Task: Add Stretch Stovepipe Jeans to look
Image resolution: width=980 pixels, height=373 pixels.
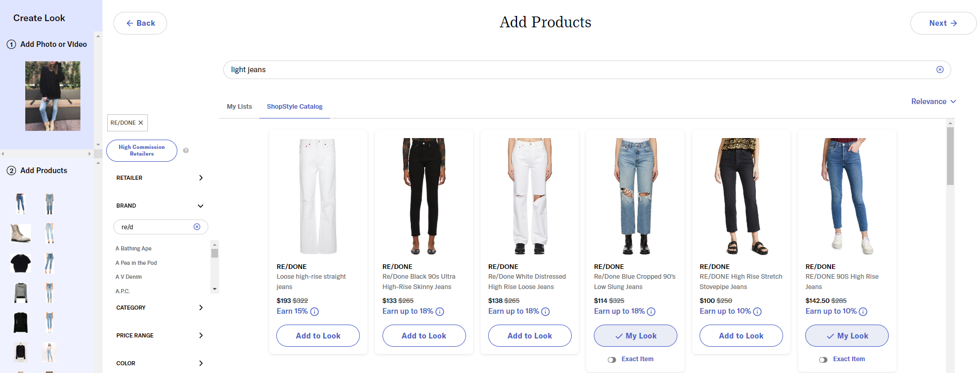Action: click(741, 336)
